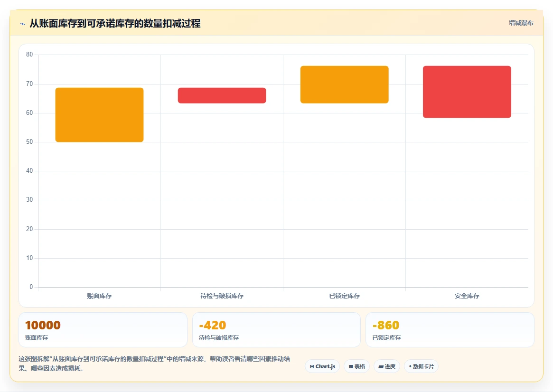Viewport: 553px width, 392px height.
Task: Click the Chart.js chip
Action: coord(322,366)
